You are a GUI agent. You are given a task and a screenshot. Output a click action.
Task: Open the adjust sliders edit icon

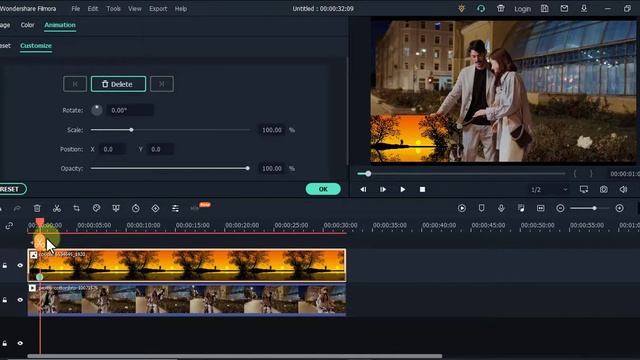coord(175,208)
